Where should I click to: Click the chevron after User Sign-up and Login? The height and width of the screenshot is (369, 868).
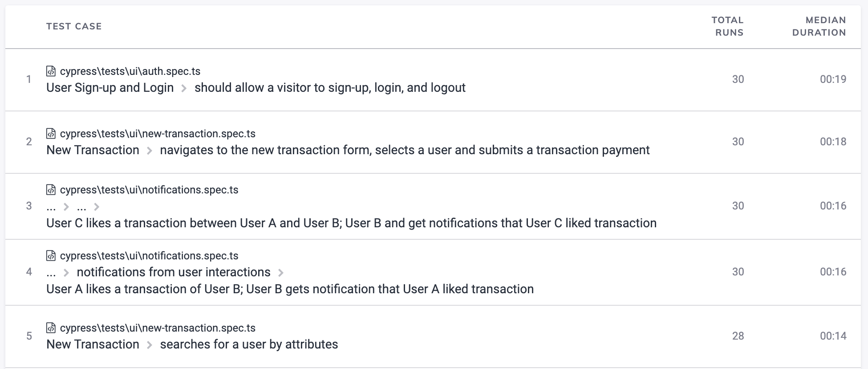184,87
